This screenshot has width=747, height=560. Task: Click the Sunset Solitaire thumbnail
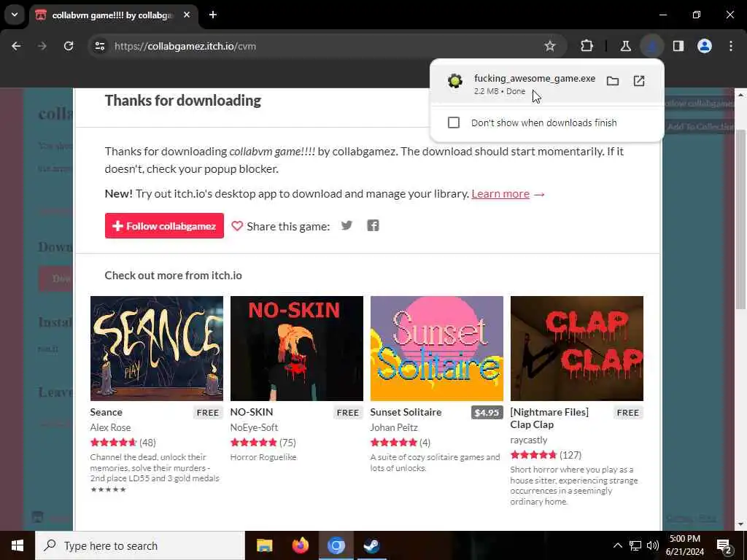[x=437, y=349]
